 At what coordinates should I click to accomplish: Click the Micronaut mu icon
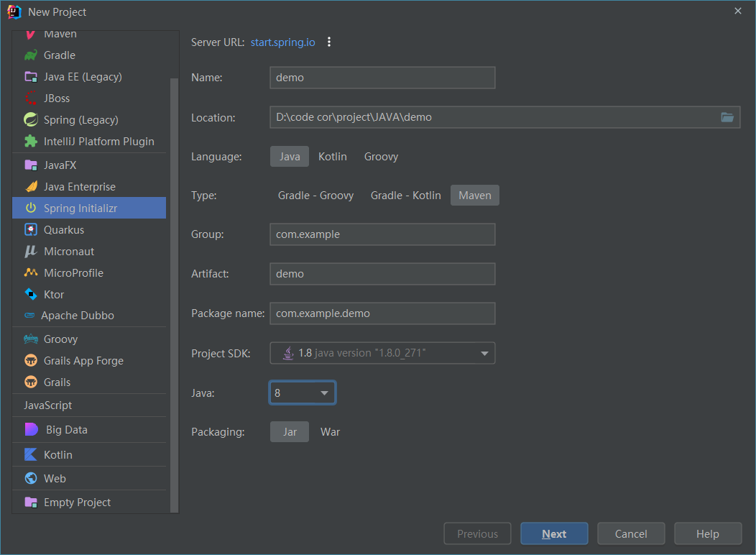click(31, 251)
